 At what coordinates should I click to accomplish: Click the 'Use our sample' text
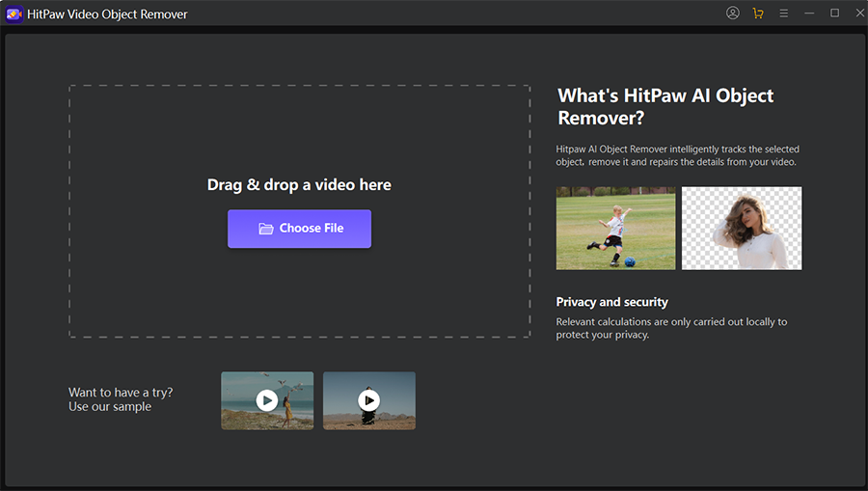point(110,407)
